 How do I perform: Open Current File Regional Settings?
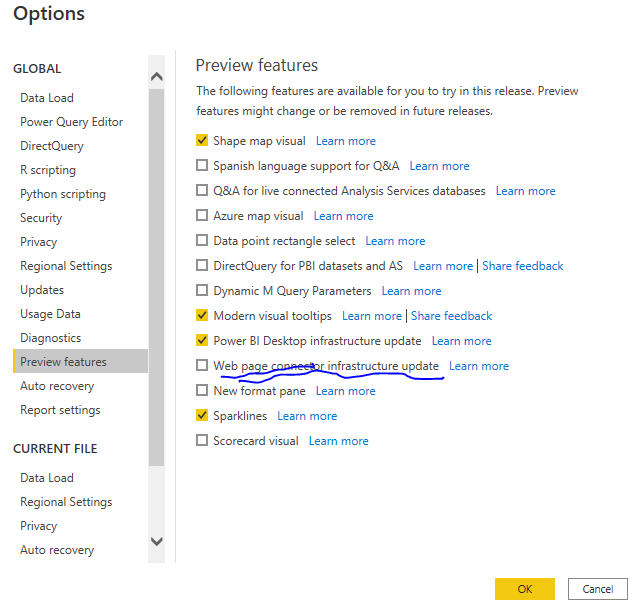click(x=66, y=502)
